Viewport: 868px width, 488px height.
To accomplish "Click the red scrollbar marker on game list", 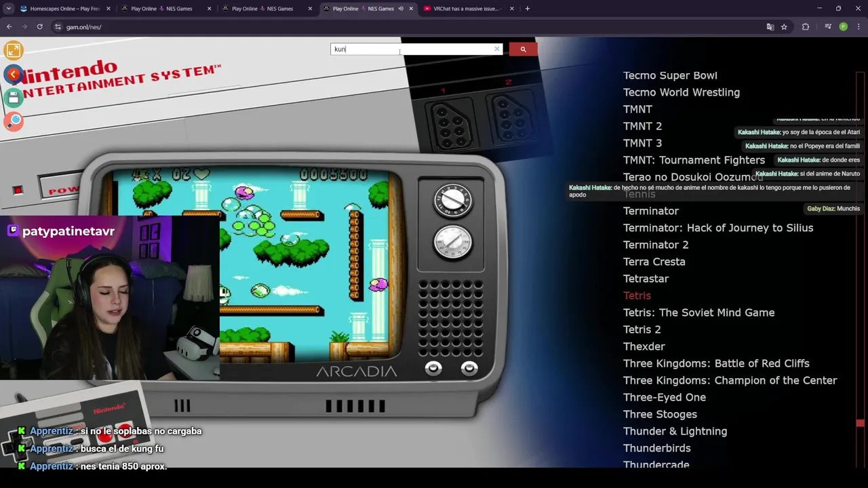I will tap(860, 423).
